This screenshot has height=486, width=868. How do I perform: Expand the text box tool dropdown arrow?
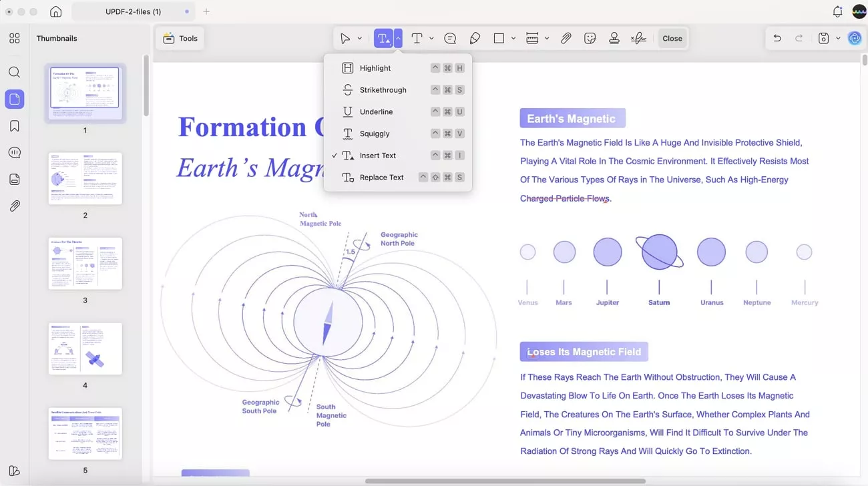click(x=431, y=39)
